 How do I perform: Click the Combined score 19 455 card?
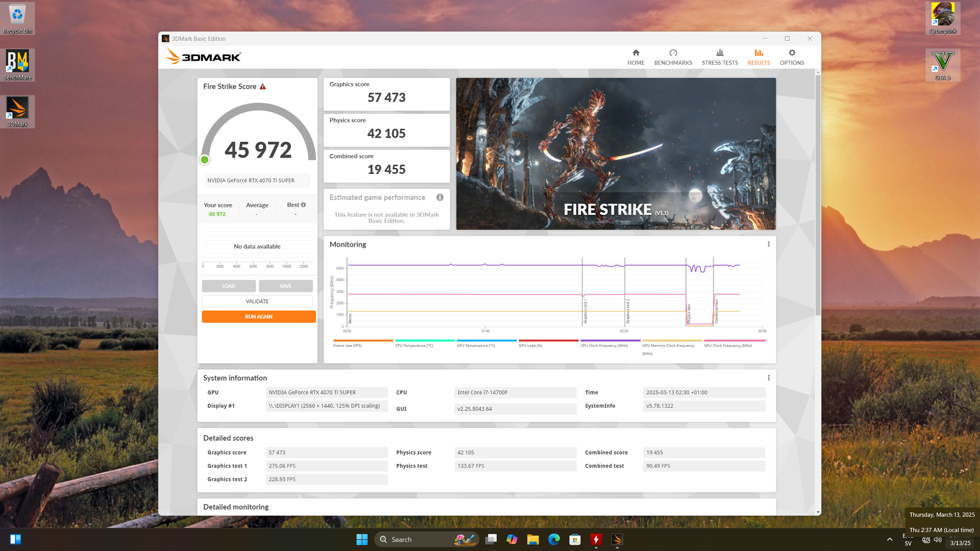386,166
